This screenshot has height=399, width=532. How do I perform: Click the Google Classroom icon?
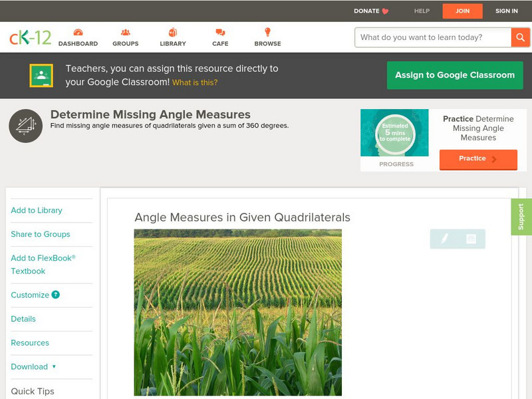41,75
